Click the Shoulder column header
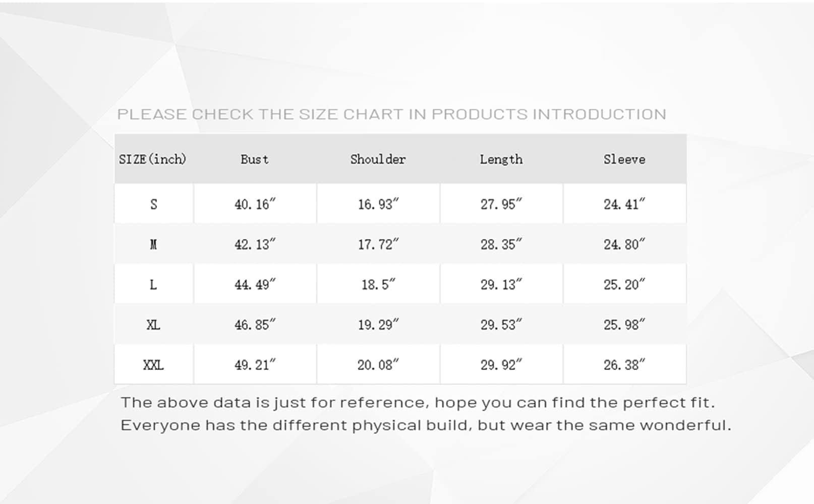The width and height of the screenshot is (814, 504). click(x=378, y=159)
